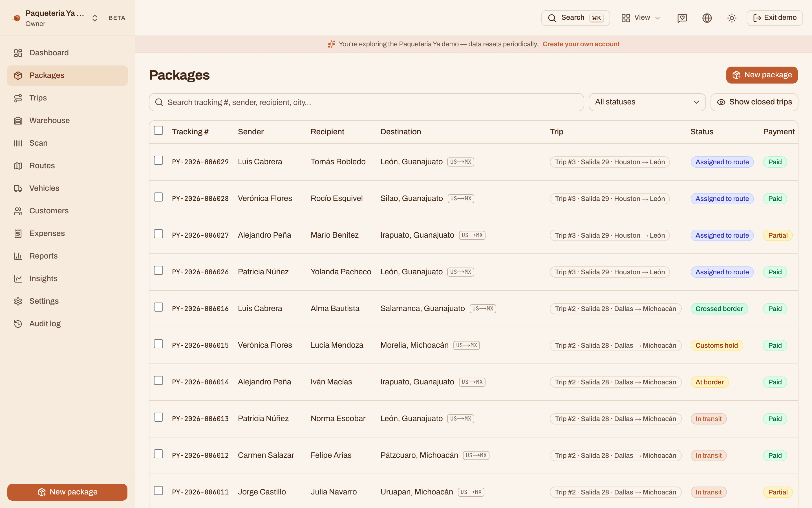
Task: Click the Dashboard grid icon in sidebar
Action: point(18,53)
